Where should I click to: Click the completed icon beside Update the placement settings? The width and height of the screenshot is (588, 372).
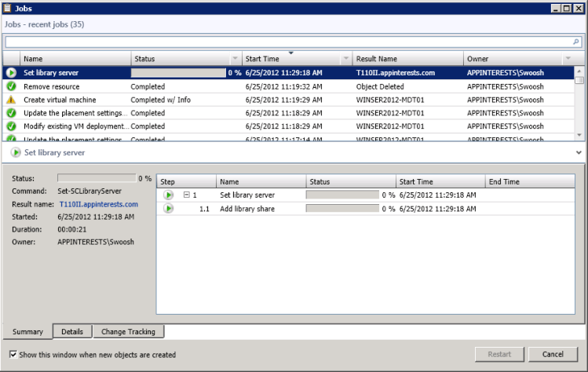click(x=11, y=113)
